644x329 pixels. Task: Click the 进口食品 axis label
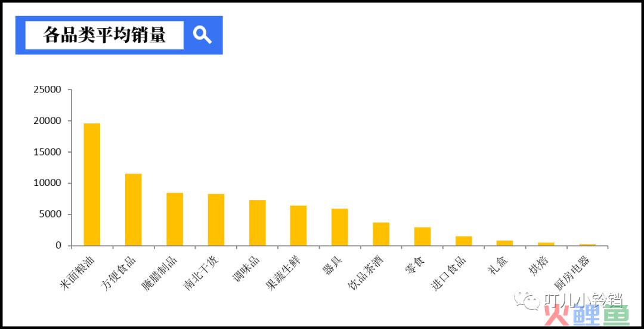[x=449, y=274]
